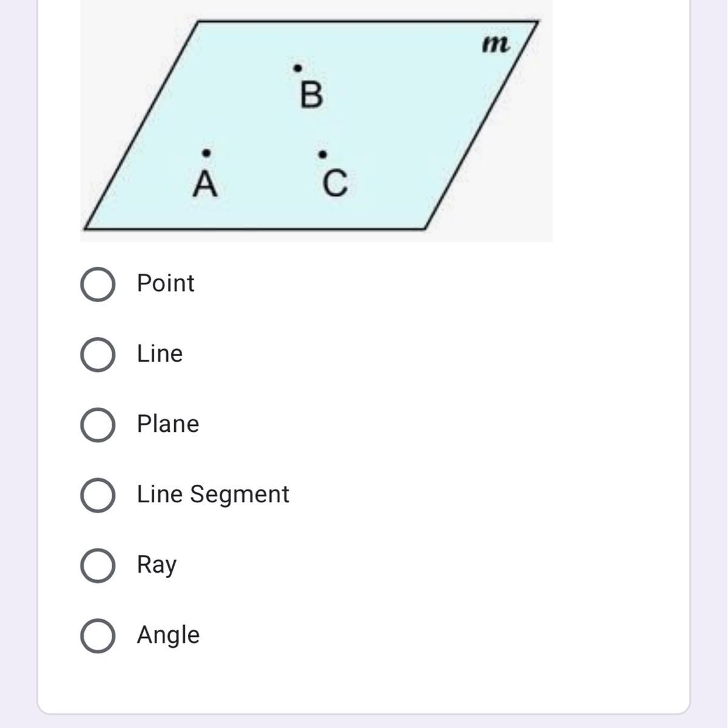Select the Point radio button
The image size is (728, 728).
tap(98, 284)
